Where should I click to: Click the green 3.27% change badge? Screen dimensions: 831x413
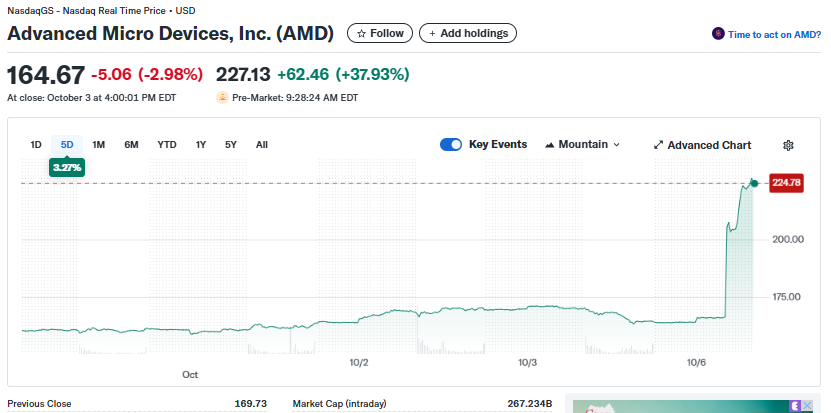pos(67,168)
